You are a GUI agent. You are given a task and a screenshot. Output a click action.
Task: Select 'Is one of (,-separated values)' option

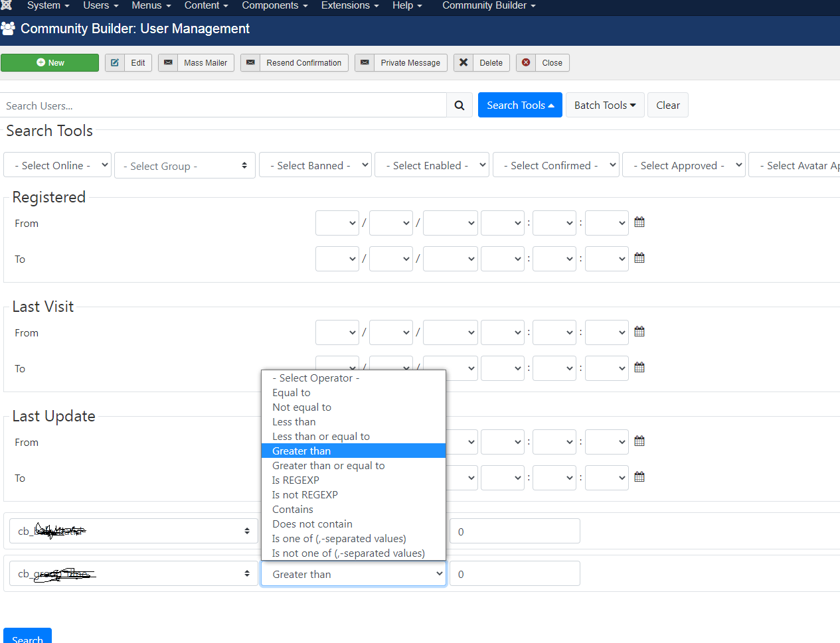click(x=353, y=539)
